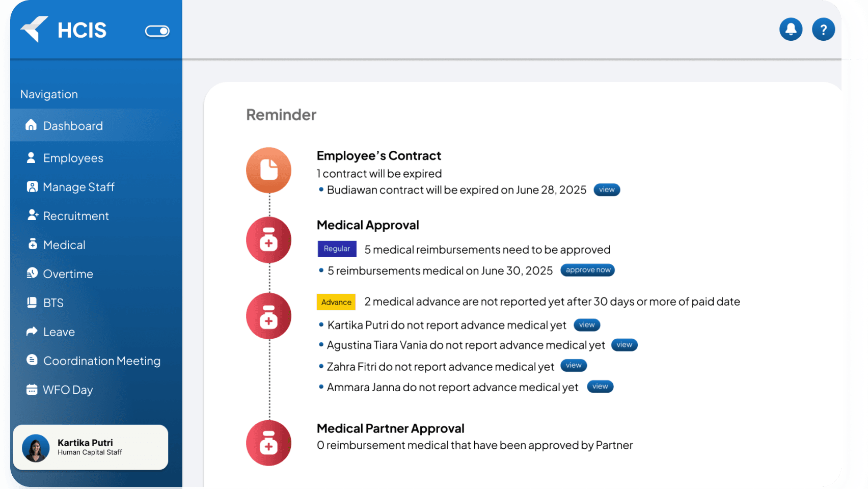
Task: Click the WFO Day calendar icon
Action: pyautogui.click(x=32, y=390)
